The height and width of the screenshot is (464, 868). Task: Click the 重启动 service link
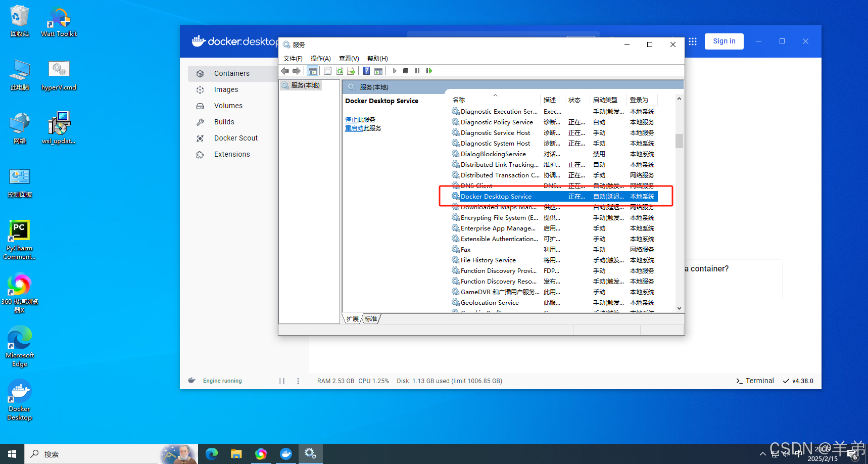354,128
